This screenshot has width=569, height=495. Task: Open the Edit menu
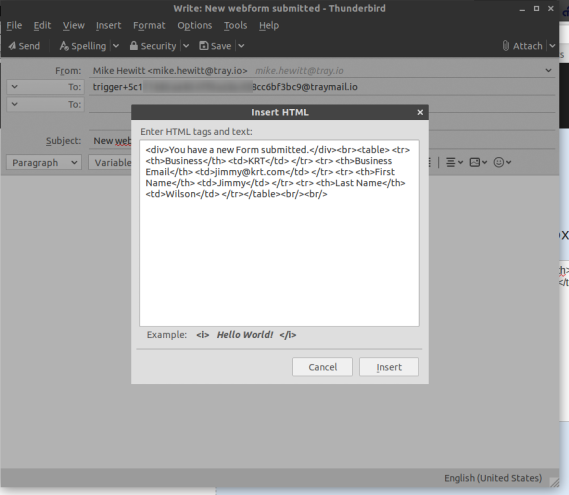[x=42, y=25]
